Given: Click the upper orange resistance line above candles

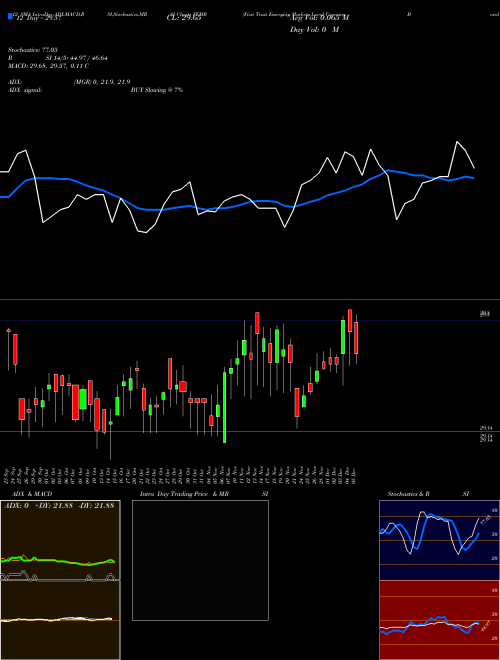Looking at the screenshot, I should pos(250,299).
